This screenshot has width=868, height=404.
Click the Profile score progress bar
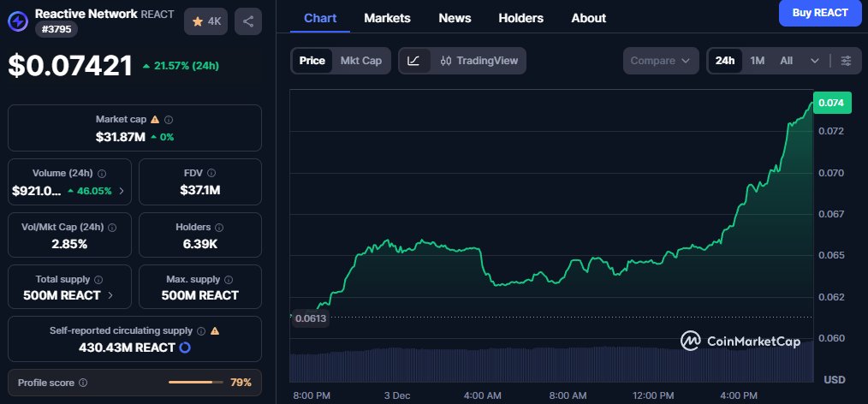click(x=195, y=383)
